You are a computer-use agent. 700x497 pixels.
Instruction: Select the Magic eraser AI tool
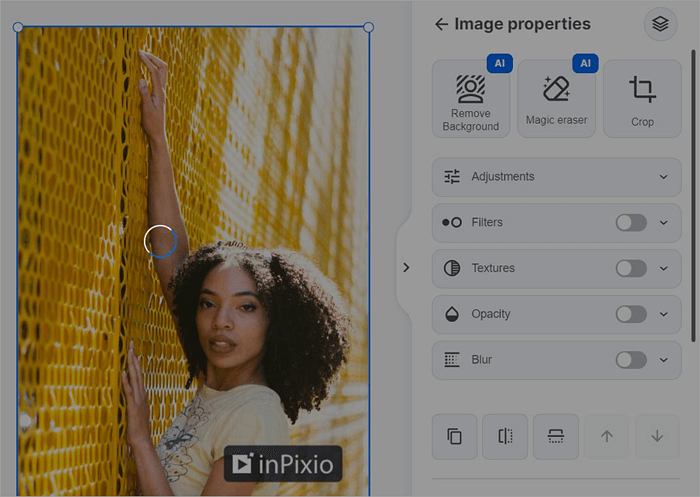[556, 99]
